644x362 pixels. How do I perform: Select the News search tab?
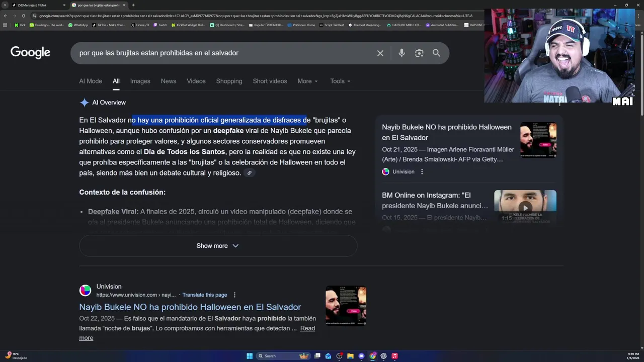point(169,81)
